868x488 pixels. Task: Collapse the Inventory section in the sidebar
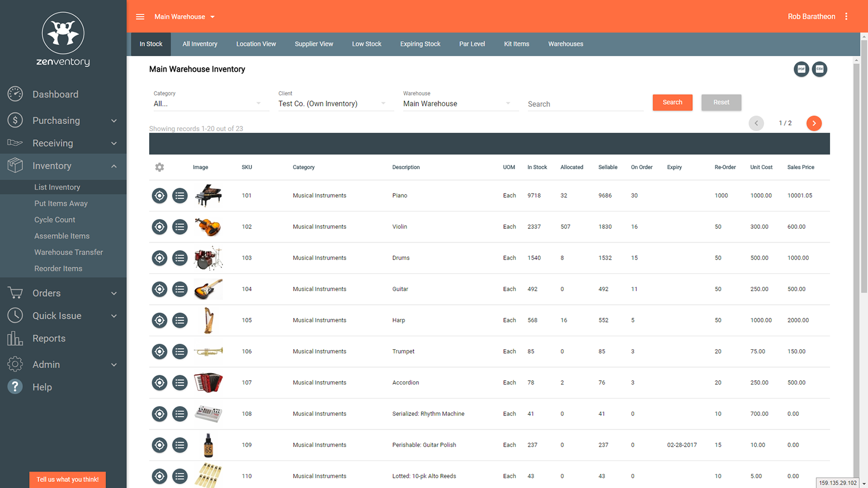click(x=113, y=166)
